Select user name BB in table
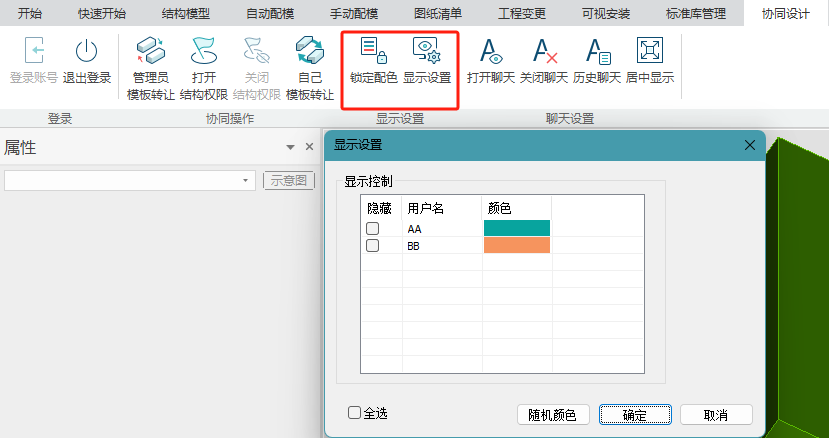 click(413, 247)
